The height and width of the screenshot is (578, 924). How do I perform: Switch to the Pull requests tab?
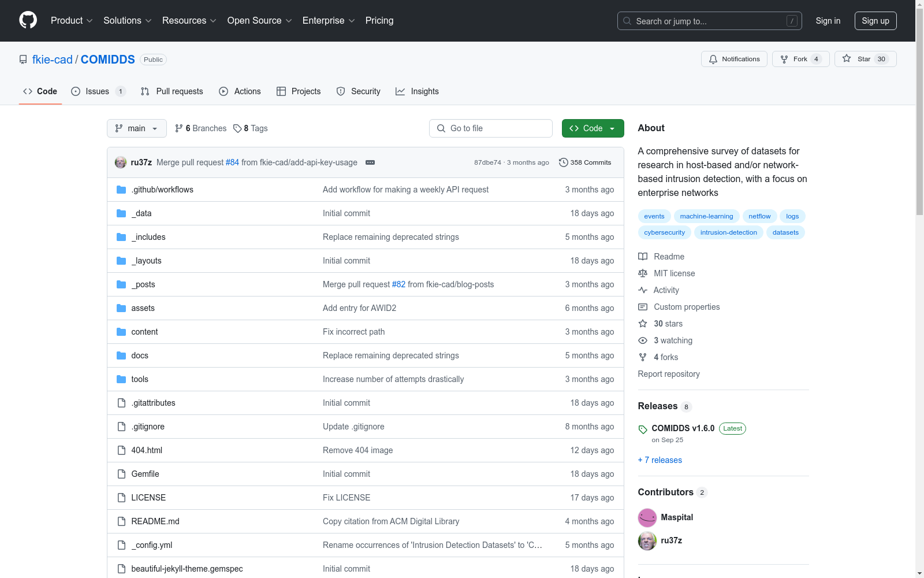[172, 91]
